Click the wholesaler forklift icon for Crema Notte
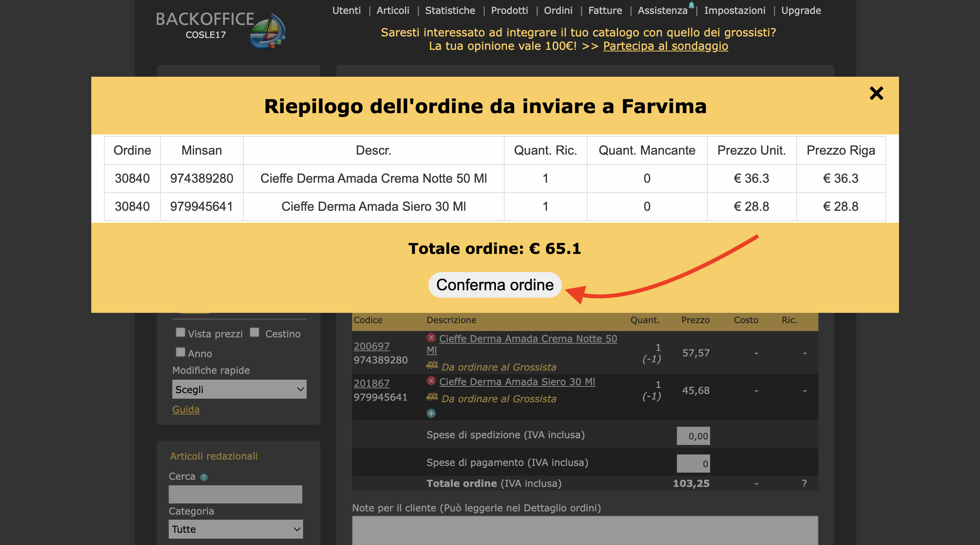Image resolution: width=980 pixels, height=545 pixels. 432,365
